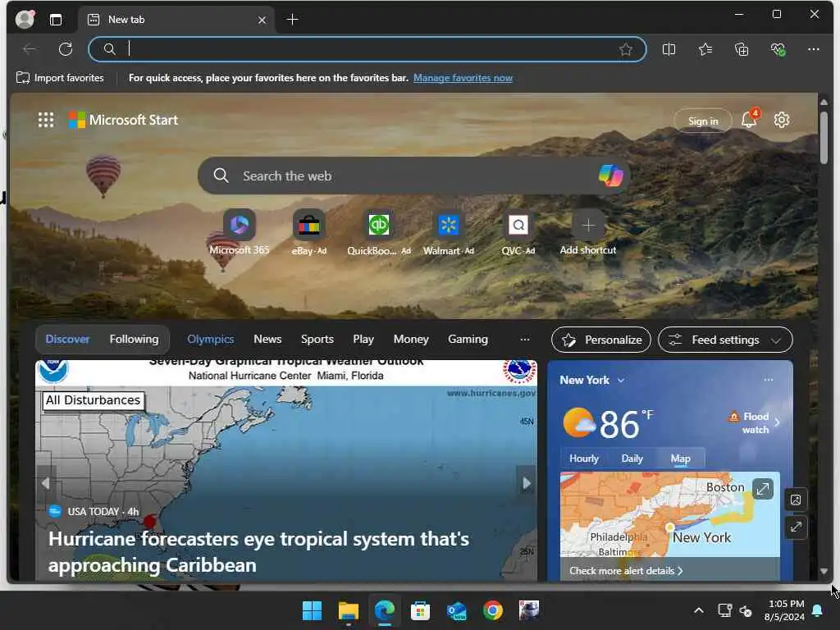The image size is (840, 630).
Task: Open the Microsoft apps grid launcher
Action: point(46,120)
